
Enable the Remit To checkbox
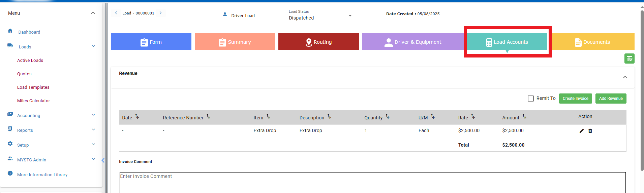(531, 99)
